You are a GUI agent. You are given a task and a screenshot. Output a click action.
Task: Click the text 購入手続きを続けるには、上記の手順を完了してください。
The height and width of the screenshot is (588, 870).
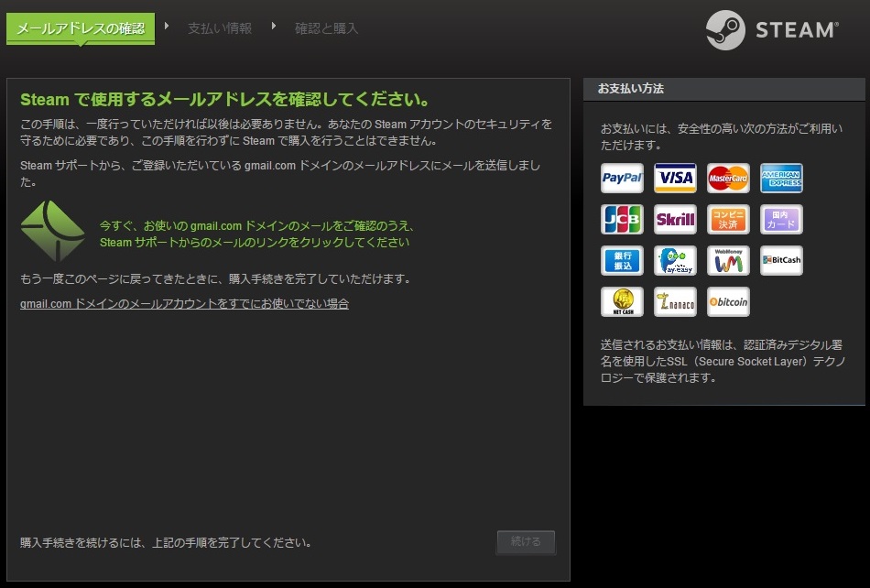click(166, 542)
